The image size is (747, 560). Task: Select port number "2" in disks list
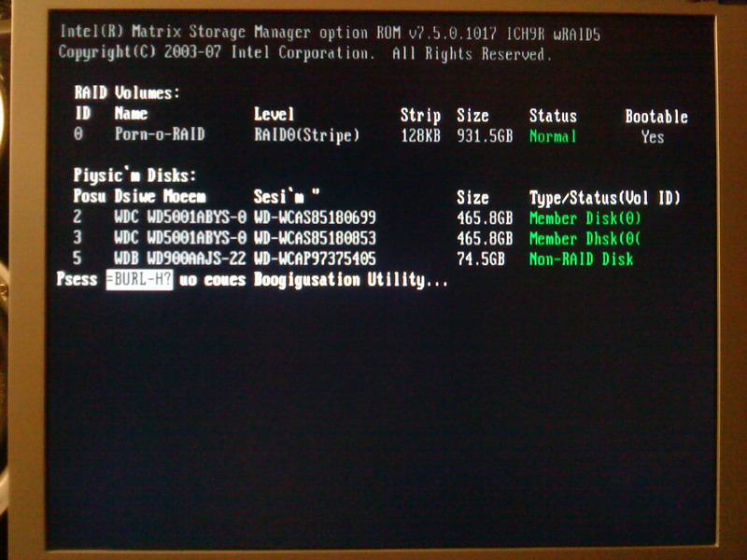78,217
